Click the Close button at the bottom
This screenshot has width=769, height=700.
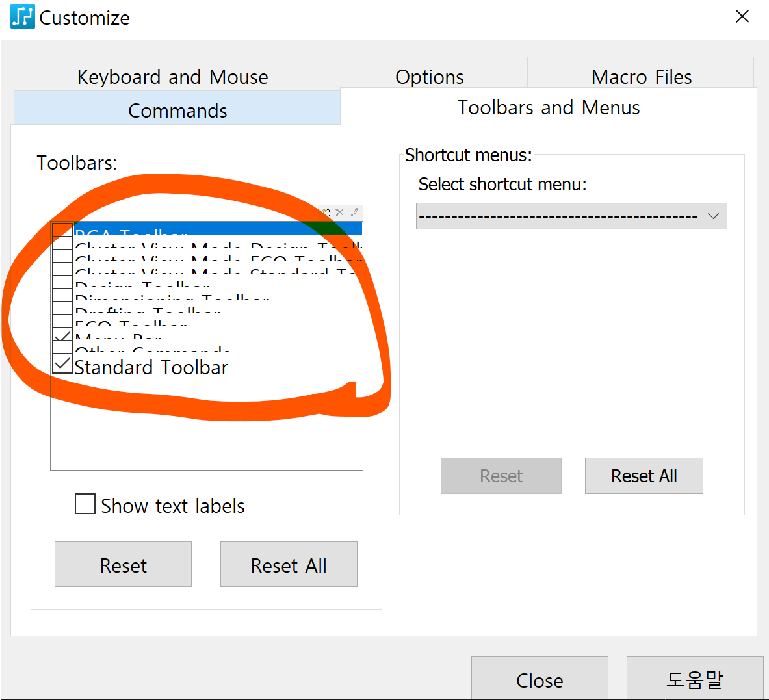pos(539,680)
